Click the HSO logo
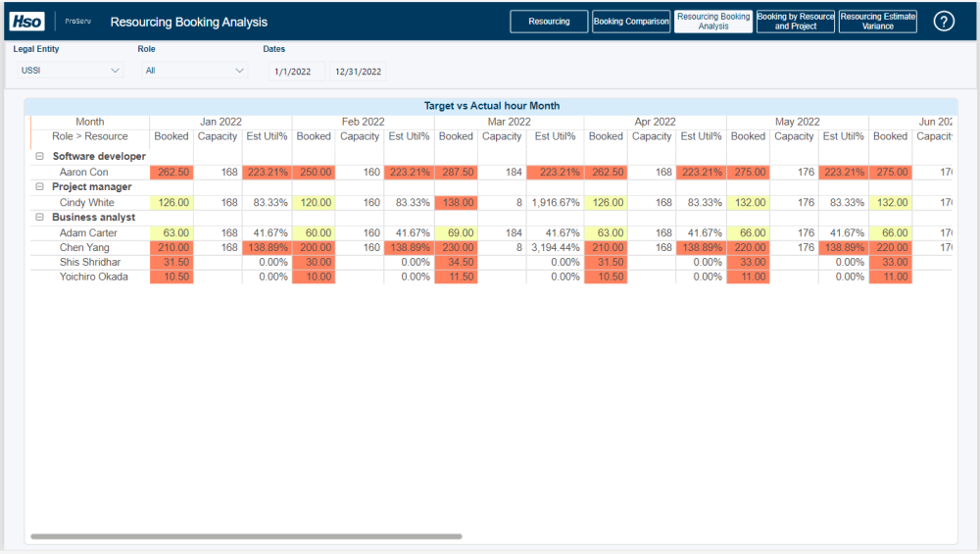 point(26,22)
